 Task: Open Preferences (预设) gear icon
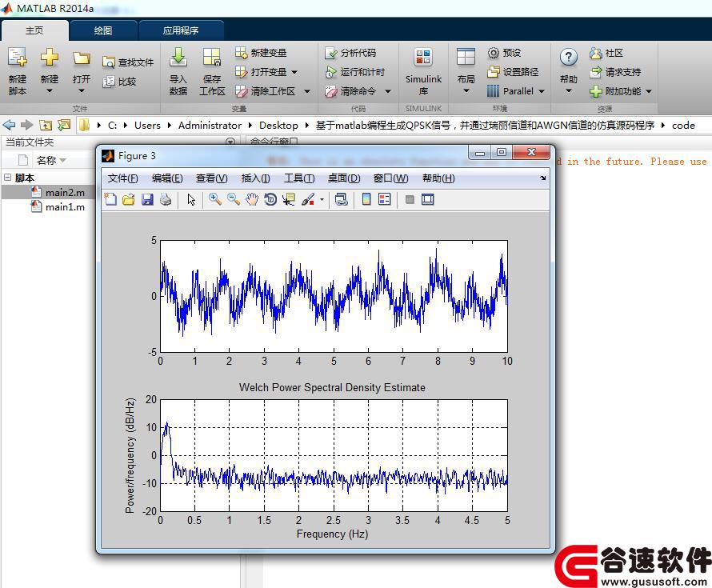[x=493, y=53]
